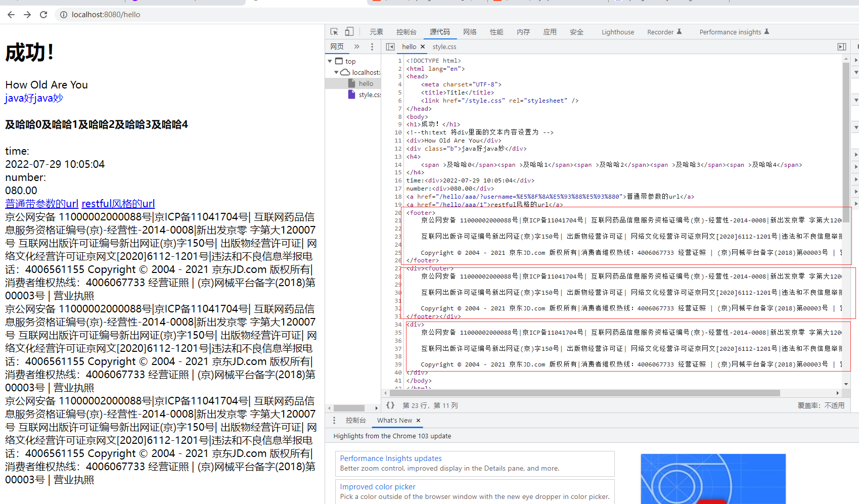This screenshot has height=504, width=859.
Task: Switch to the 内存 (Memory) tab
Action: pyautogui.click(x=523, y=32)
